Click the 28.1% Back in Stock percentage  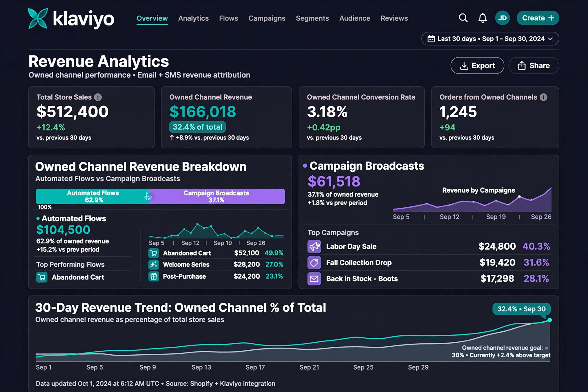[x=536, y=279]
